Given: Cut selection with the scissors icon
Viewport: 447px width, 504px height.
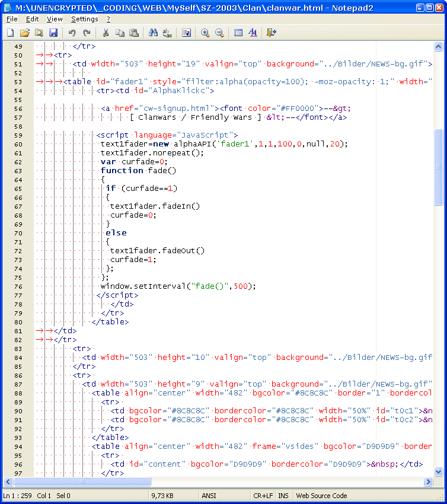Looking at the screenshot, I should click(x=106, y=33).
